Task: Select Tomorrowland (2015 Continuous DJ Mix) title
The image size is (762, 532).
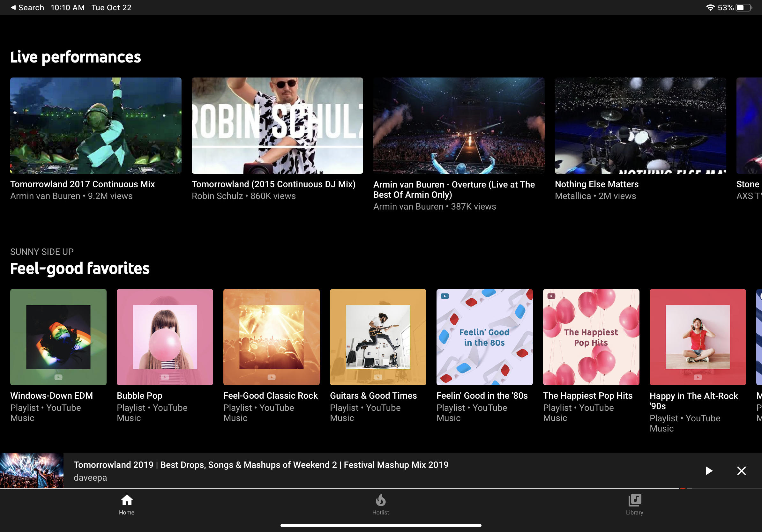Action: [x=273, y=184]
